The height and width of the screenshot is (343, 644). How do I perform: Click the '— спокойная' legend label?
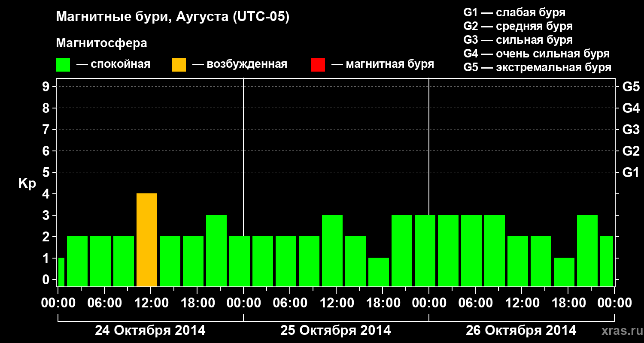(113, 65)
